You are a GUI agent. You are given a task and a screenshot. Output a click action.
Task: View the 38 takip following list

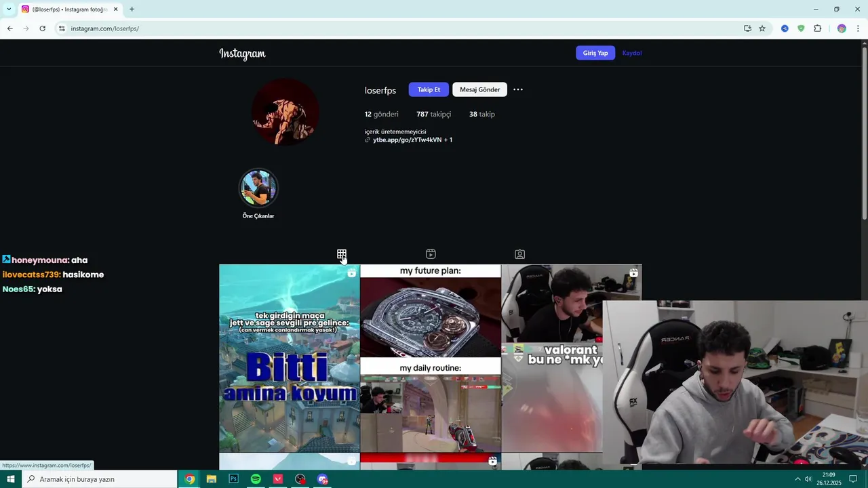pos(482,115)
